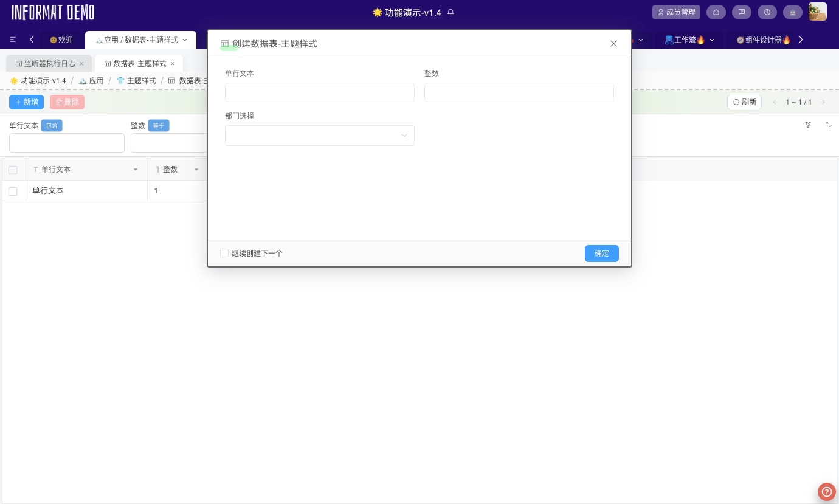Image resolution: width=839 pixels, height=504 pixels.
Task: Toggle the select-all checkbox in table header
Action: click(13, 170)
